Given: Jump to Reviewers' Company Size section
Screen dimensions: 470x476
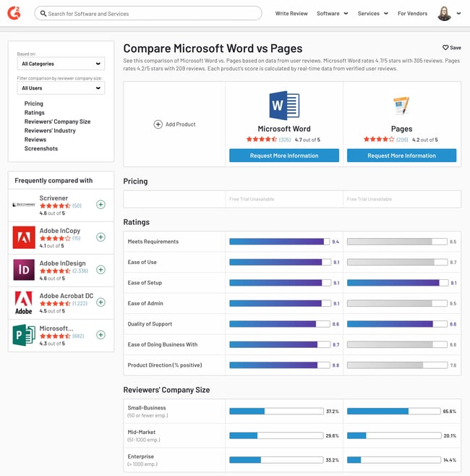Looking at the screenshot, I should coord(57,122).
